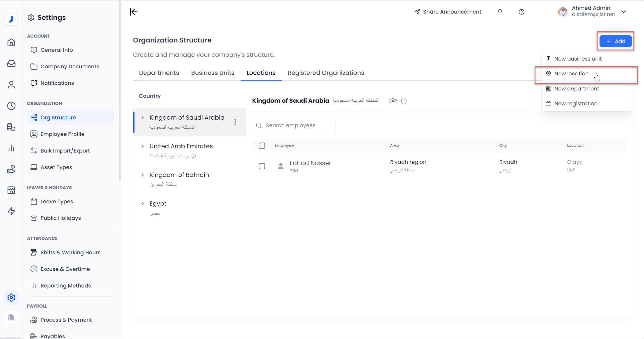
Task: Click the three-dot menu beside Saudi Arabia
Action: [x=235, y=122]
